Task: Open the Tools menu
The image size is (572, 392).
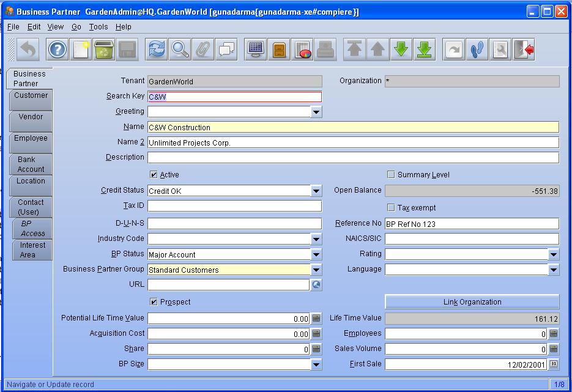Action: click(98, 27)
